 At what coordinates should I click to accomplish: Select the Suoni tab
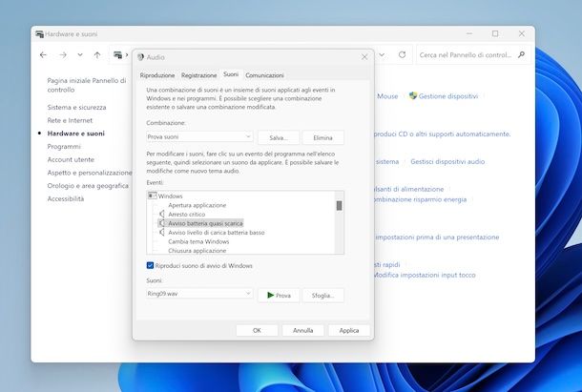tap(231, 74)
